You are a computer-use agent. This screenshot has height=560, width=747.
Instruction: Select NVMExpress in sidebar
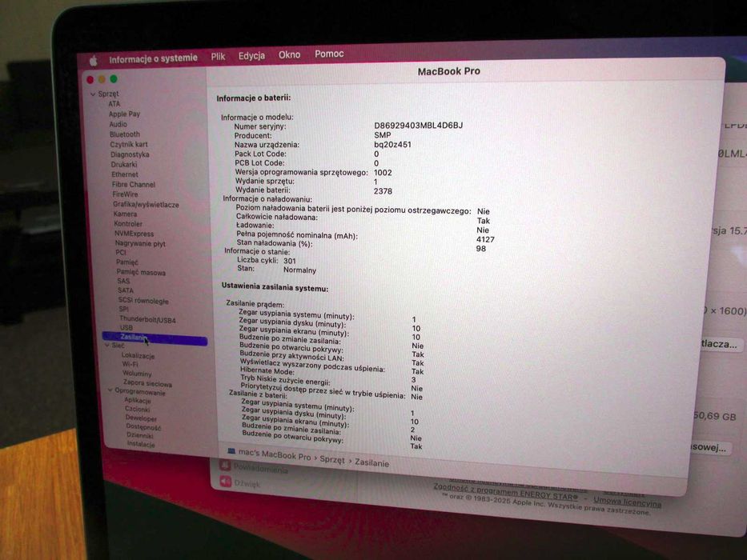click(x=134, y=234)
